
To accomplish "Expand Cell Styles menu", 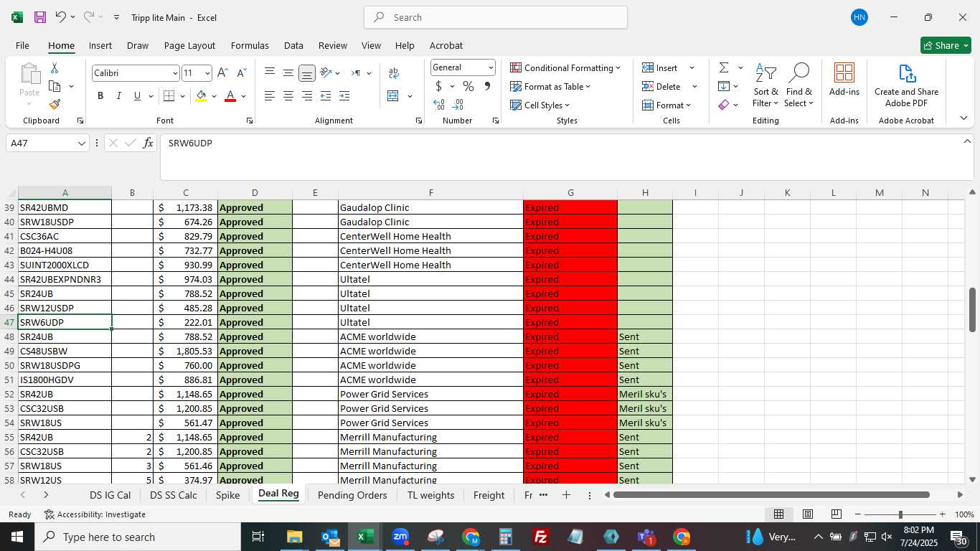I will pyautogui.click(x=540, y=105).
